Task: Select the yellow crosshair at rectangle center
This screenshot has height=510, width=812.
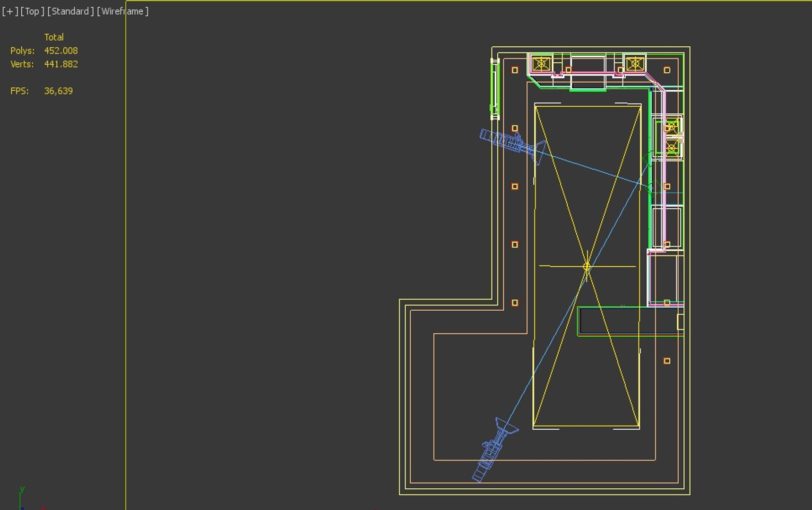Action: [x=587, y=266]
